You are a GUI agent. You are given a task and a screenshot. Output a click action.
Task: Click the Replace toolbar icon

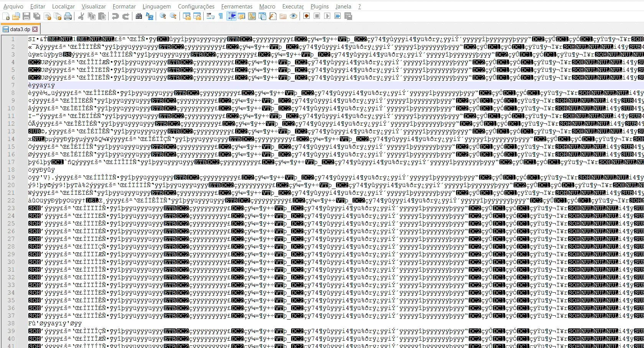[150, 16]
